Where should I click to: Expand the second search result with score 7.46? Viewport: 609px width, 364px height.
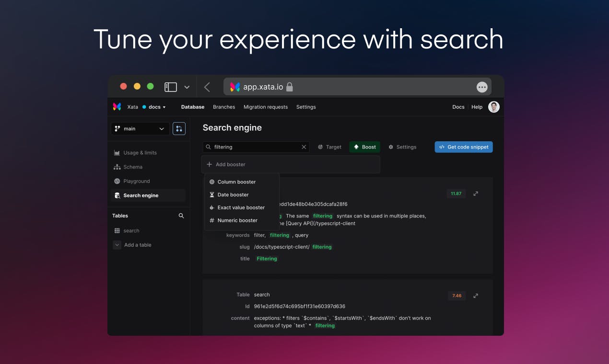click(476, 296)
